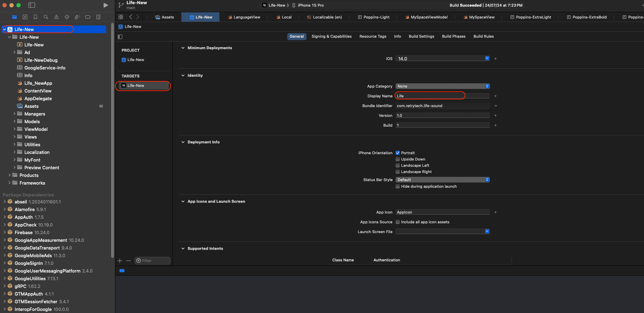Open the Find navigator magnifier icon
The image size is (644, 313).
pyautogui.click(x=46, y=17)
